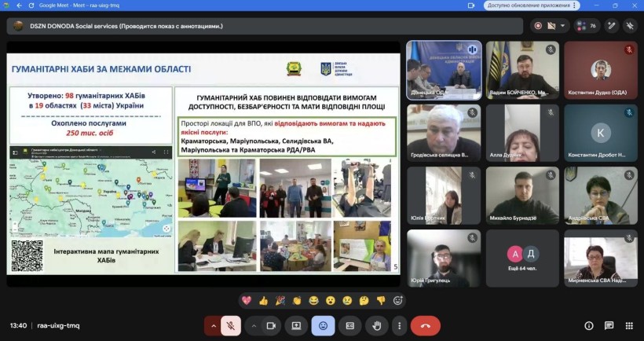Viewport: 644px width, 341px height.
Task: Hide the emoji reactions bar
Action: click(324, 326)
